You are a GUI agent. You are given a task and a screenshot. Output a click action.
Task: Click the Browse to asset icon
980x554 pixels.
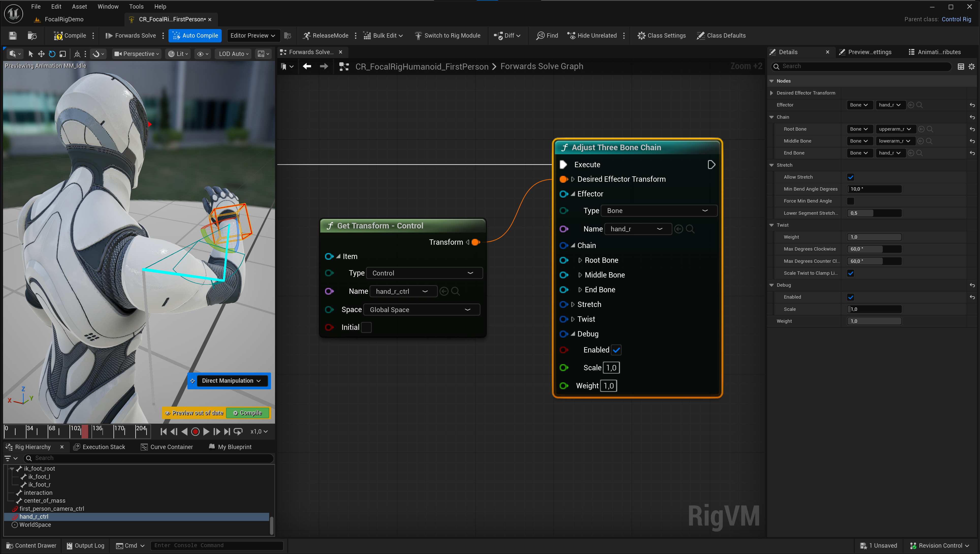(32, 35)
